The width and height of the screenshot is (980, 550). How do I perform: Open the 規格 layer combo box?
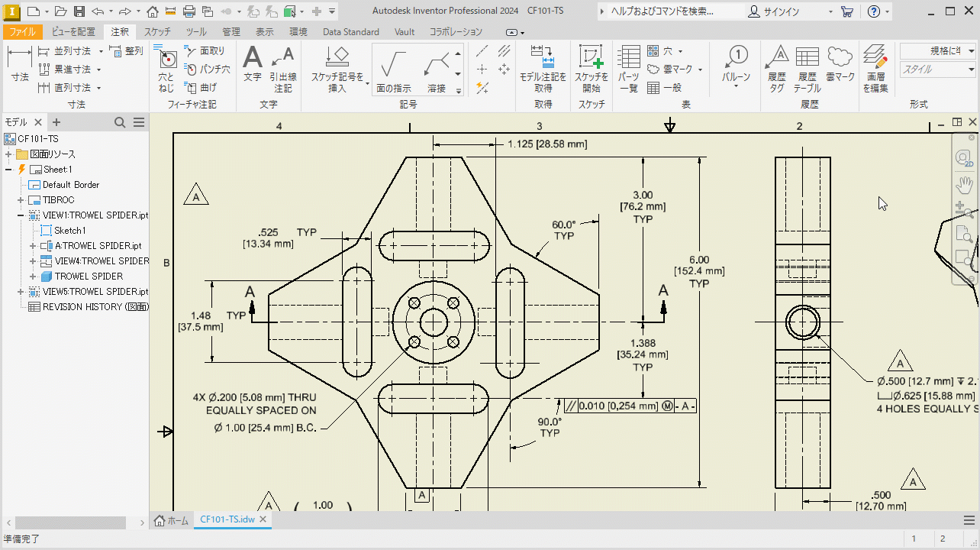[940, 51]
